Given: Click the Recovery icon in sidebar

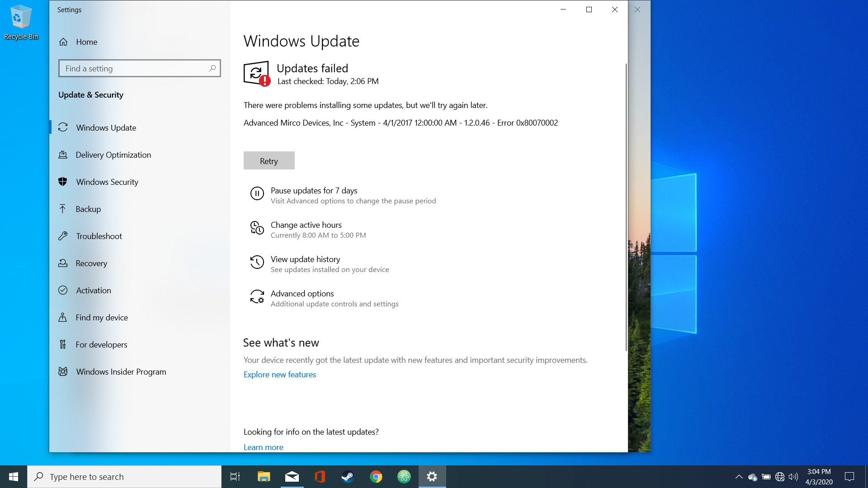Looking at the screenshot, I should (x=63, y=263).
